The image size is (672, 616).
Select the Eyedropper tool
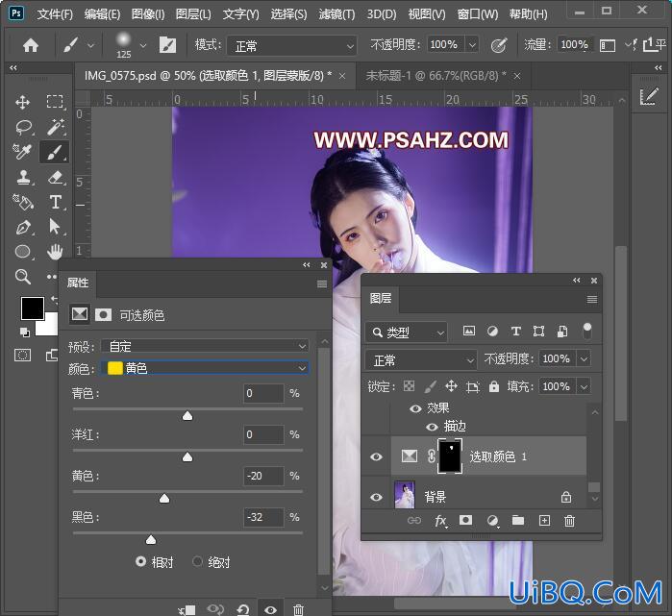click(x=21, y=152)
